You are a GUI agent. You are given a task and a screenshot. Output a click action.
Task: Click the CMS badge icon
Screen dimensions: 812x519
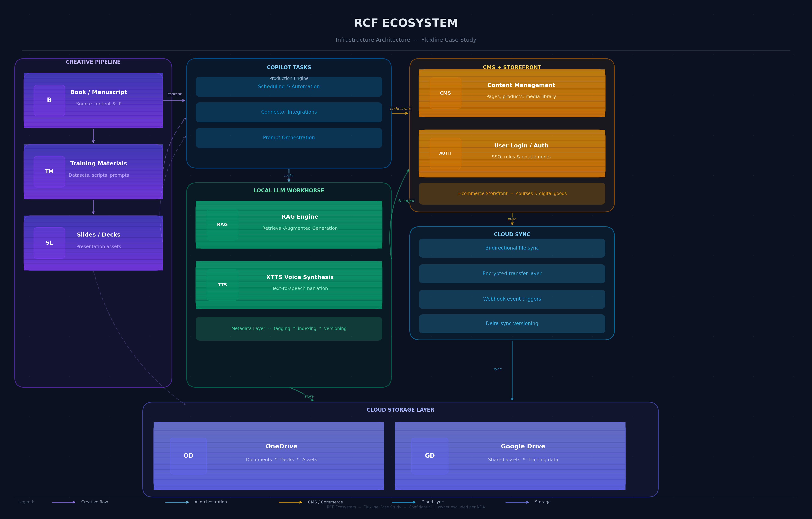point(445,93)
